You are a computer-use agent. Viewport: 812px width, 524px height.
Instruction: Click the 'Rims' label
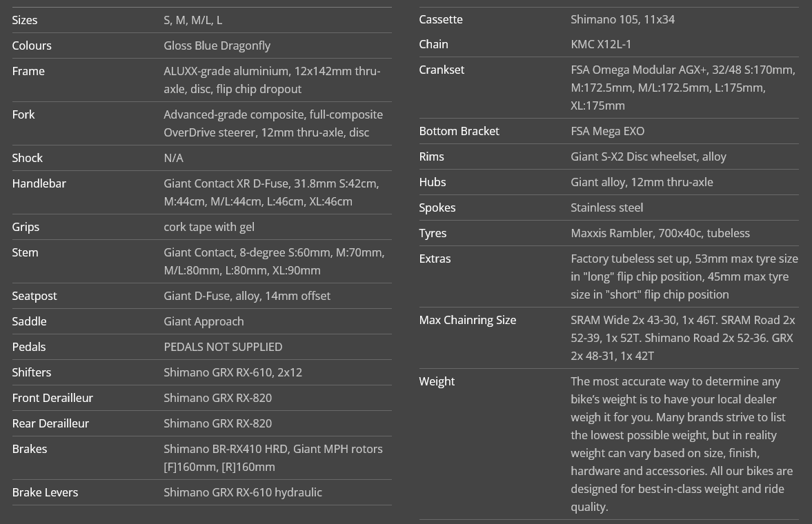click(432, 157)
